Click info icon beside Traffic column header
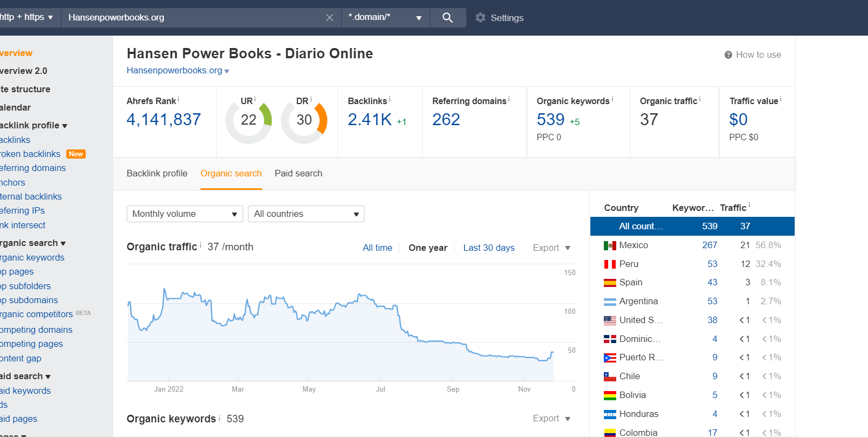This screenshot has width=868, height=438. 749,206
